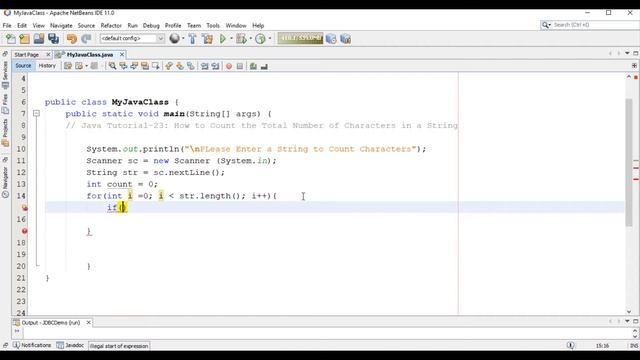Screen dimensions: 640x360
Task: Click the Save All toolbar icon
Action: point(53,39)
